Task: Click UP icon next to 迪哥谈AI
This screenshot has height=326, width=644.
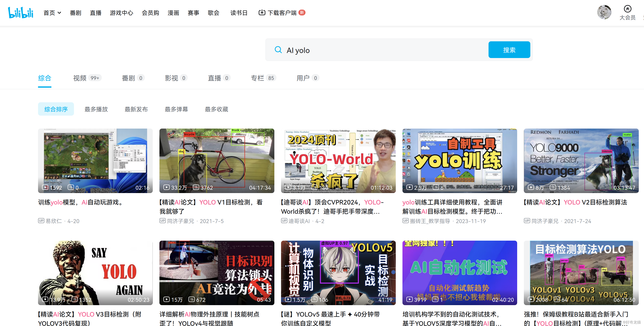Action: click(x=284, y=221)
